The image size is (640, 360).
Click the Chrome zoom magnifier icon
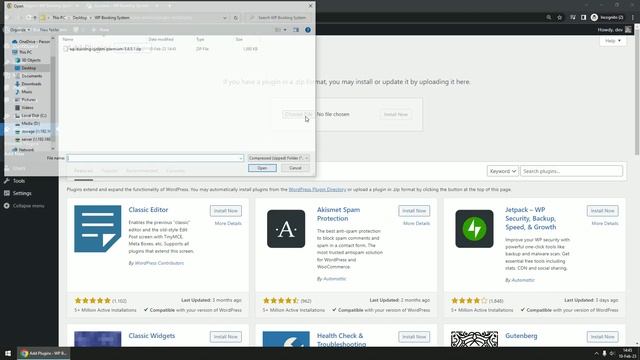(549, 18)
